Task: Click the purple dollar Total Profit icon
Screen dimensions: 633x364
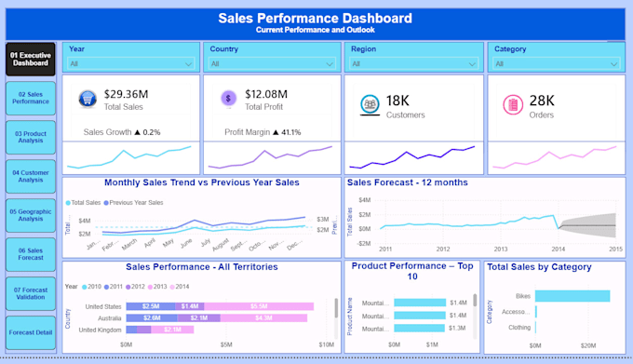Action: click(x=228, y=98)
